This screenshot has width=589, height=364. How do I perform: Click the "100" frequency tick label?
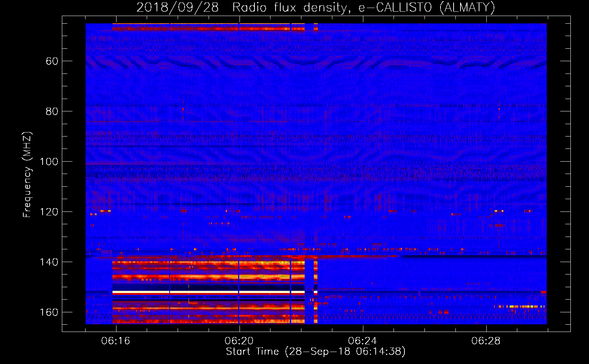[49, 162]
